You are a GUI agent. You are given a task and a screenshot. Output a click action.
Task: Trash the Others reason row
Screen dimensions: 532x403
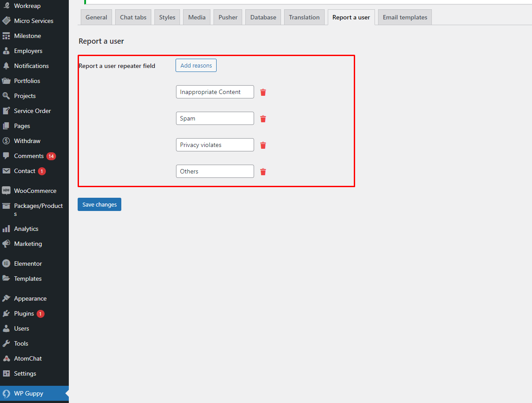(x=263, y=172)
